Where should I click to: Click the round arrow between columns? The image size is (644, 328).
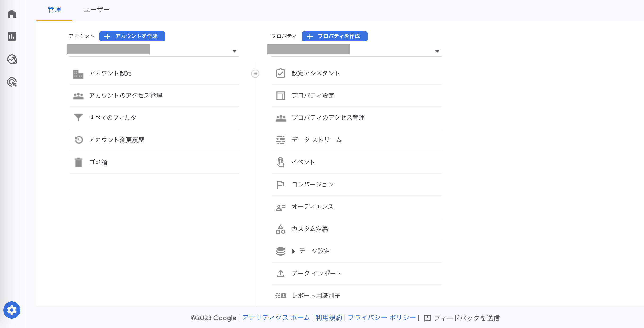pyautogui.click(x=255, y=74)
